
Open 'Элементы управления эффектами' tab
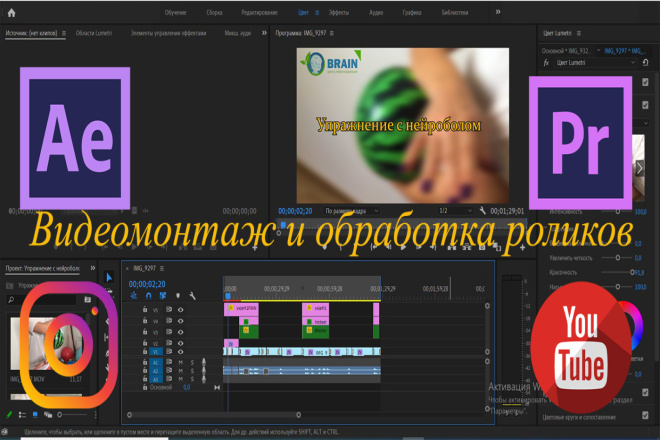pos(168,33)
